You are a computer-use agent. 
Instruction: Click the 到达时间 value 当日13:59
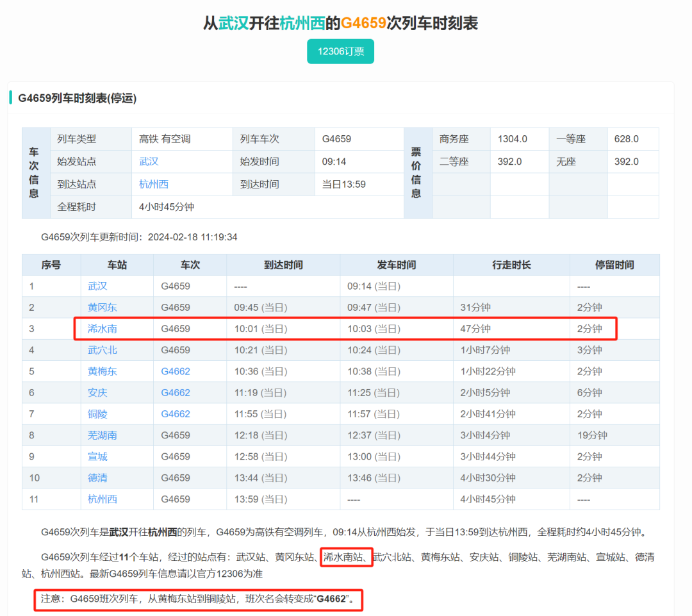[344, 184]
